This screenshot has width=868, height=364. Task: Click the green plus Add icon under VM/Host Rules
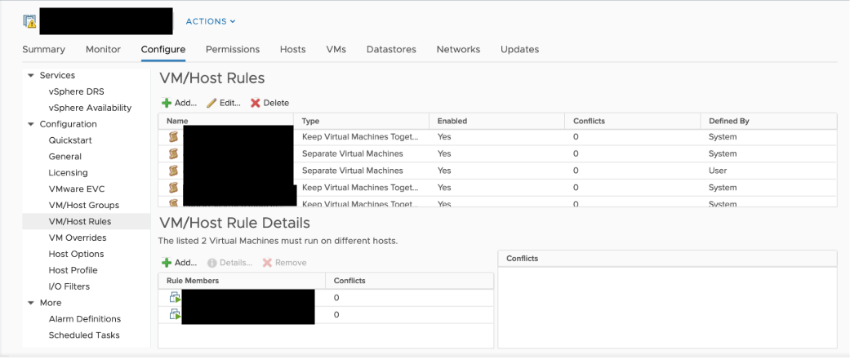[x=167, y=103]
